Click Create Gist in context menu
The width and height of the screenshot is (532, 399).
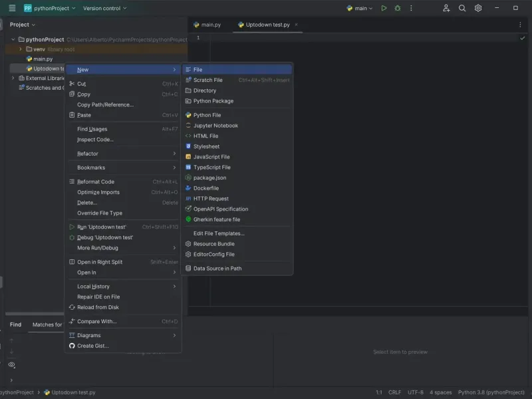92,346
